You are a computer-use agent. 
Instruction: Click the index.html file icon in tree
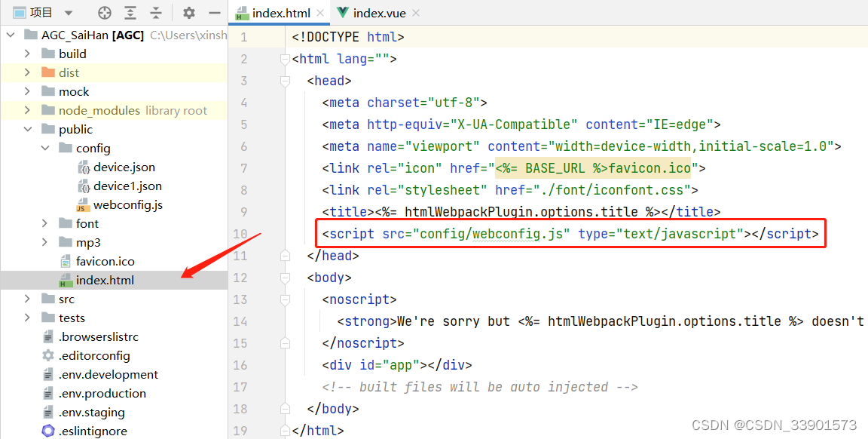point(66,281)
